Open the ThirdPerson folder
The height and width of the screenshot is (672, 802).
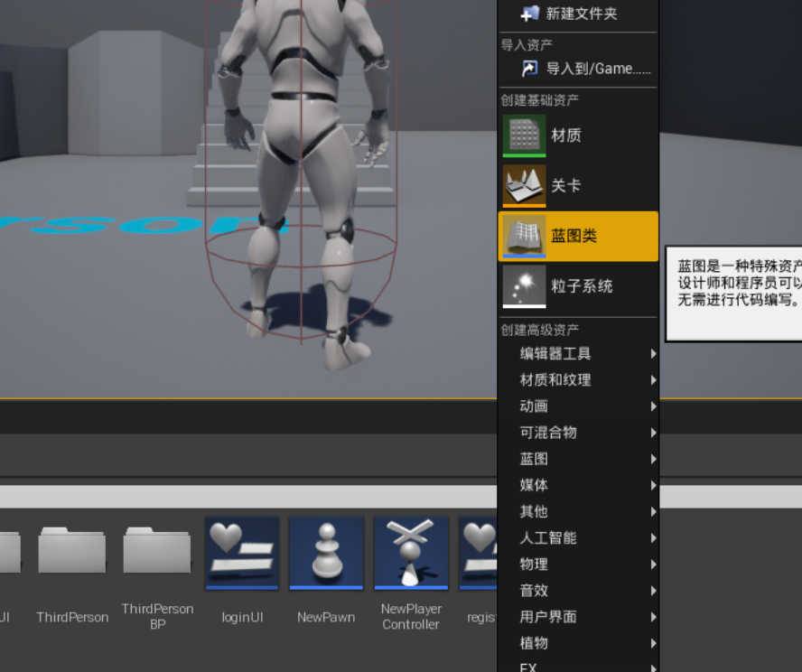[x=72, y=552]
